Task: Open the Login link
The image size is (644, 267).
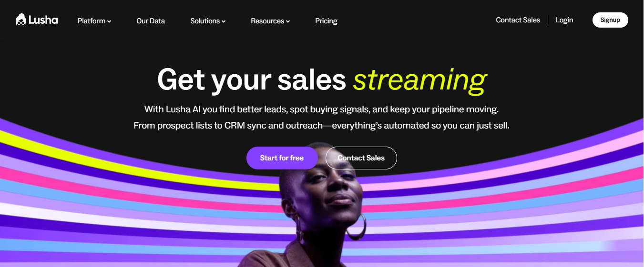Action: (x=564, y=20)
